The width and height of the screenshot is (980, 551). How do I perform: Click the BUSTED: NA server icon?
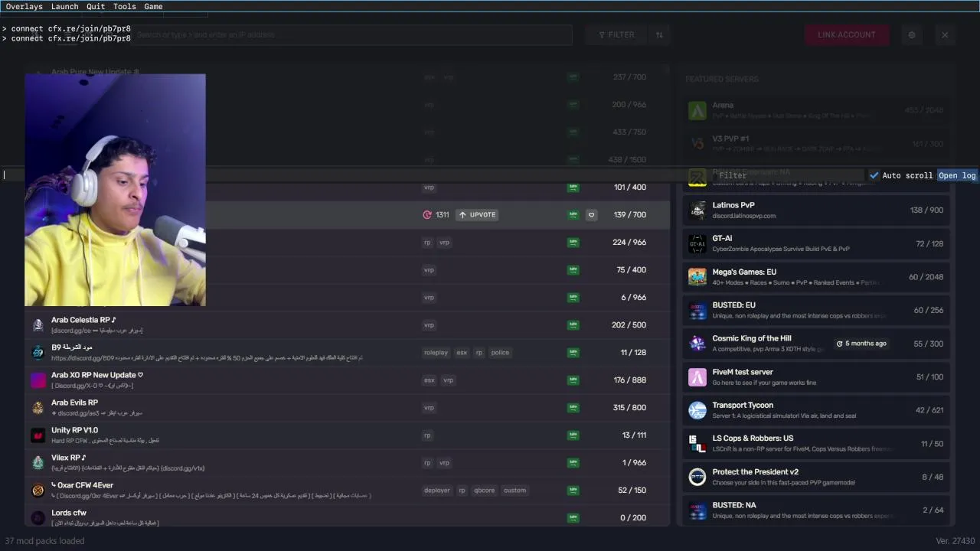[x=697, y=510]
